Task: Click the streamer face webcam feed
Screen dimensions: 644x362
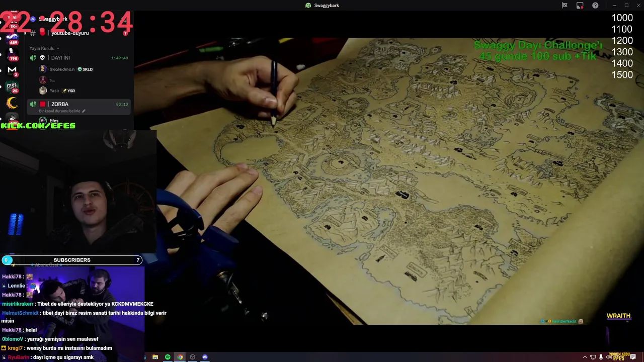Action: tap(78, 191)
